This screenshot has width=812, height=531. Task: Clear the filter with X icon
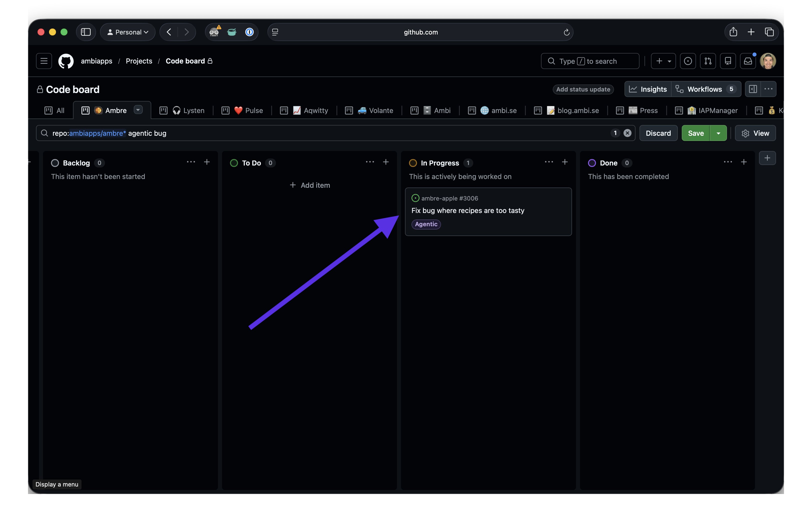tap(627, 133)
